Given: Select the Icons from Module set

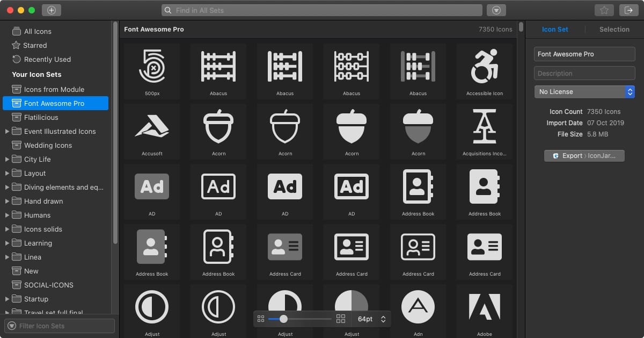Looking at the screenshot, I should 54,89.
